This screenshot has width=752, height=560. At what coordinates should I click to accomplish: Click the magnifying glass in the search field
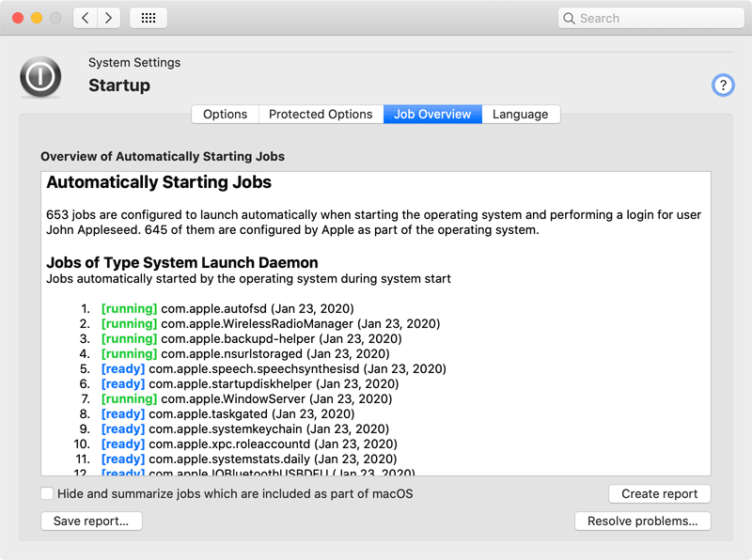569,18
